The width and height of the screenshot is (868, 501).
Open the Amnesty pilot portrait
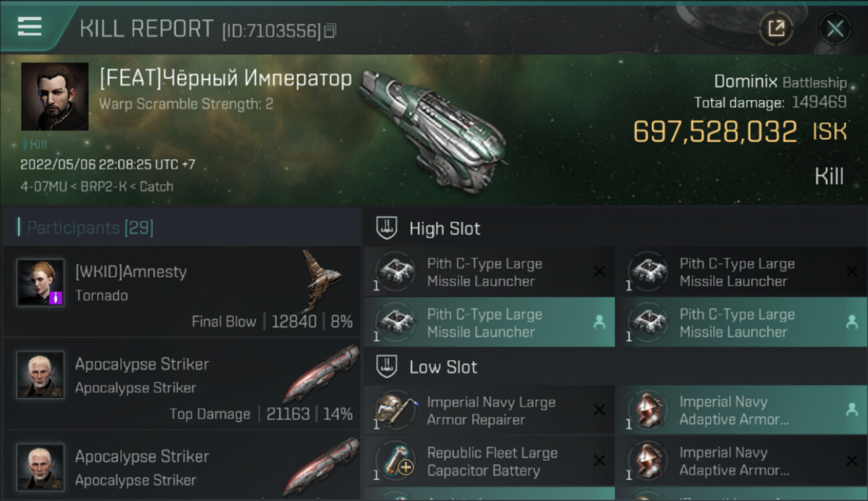41,283
